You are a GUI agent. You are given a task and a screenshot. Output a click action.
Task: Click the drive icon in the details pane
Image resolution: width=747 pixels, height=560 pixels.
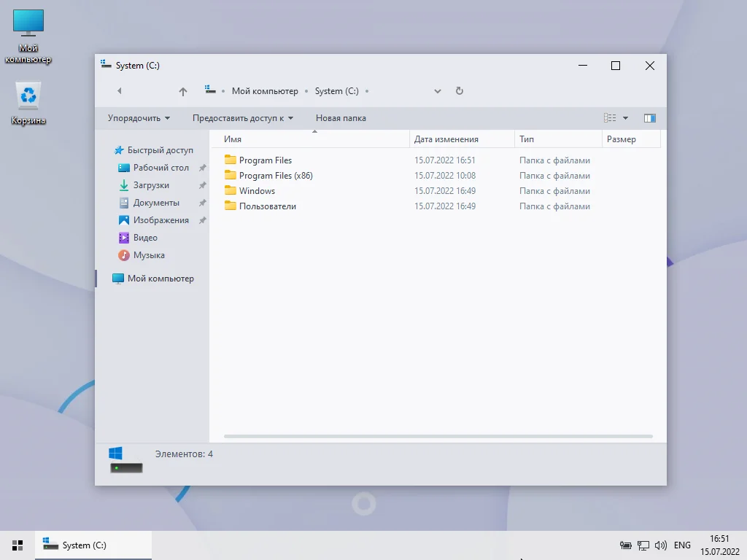(125, 459)
